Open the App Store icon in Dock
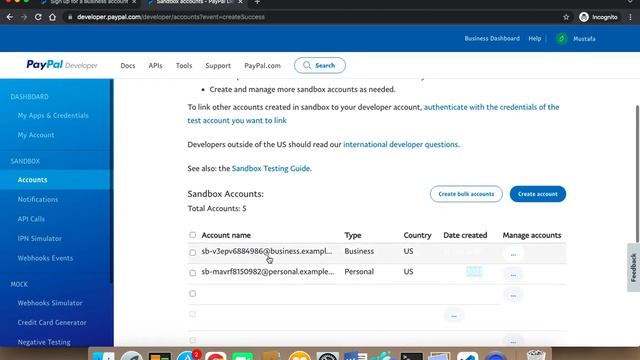The height and width of the screenshot is (360, 640). click(189, 356)
